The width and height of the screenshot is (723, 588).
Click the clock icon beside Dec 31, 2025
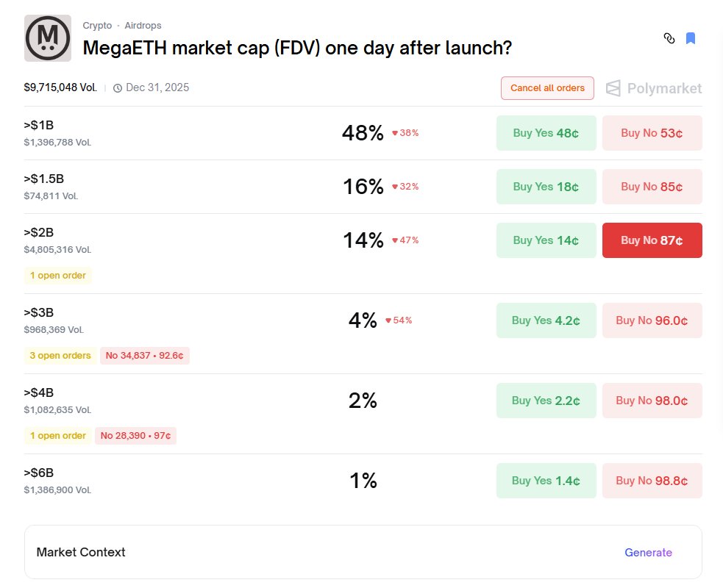(118, 88)
